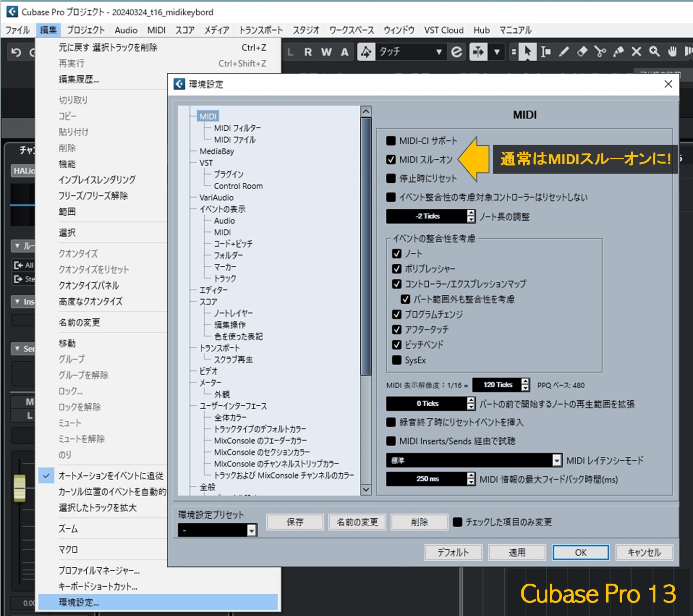Open the 環境設定プリセット dropdown

(251, 531)
